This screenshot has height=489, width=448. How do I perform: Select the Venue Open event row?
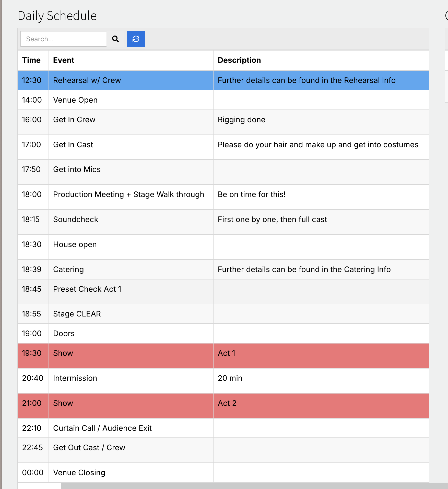tap(223, 100)
